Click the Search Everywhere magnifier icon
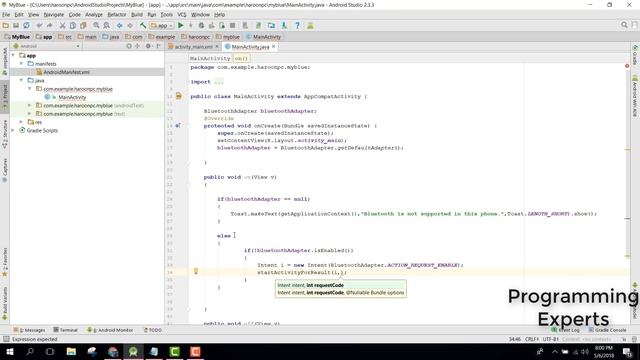This screenshot has width=640, height=360. click(x=624, y=25)
